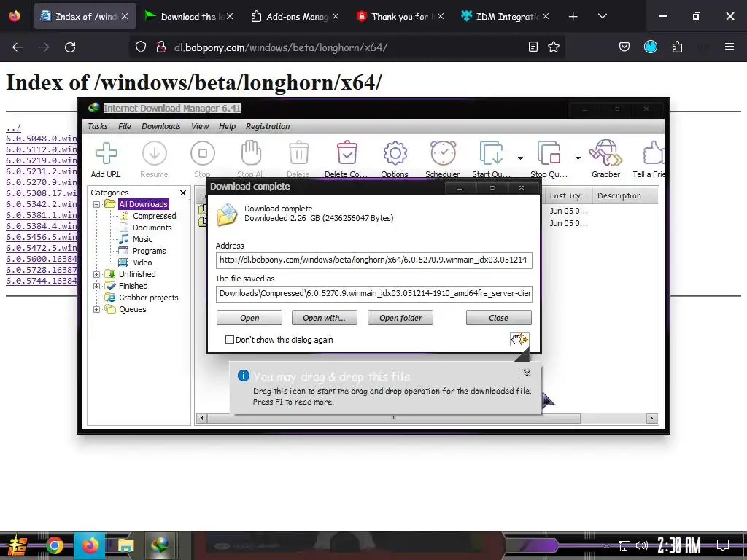This screenshot has width=747, height=560.
Task: Click the Address field in dialog
Action: click(x=374, y=260)
